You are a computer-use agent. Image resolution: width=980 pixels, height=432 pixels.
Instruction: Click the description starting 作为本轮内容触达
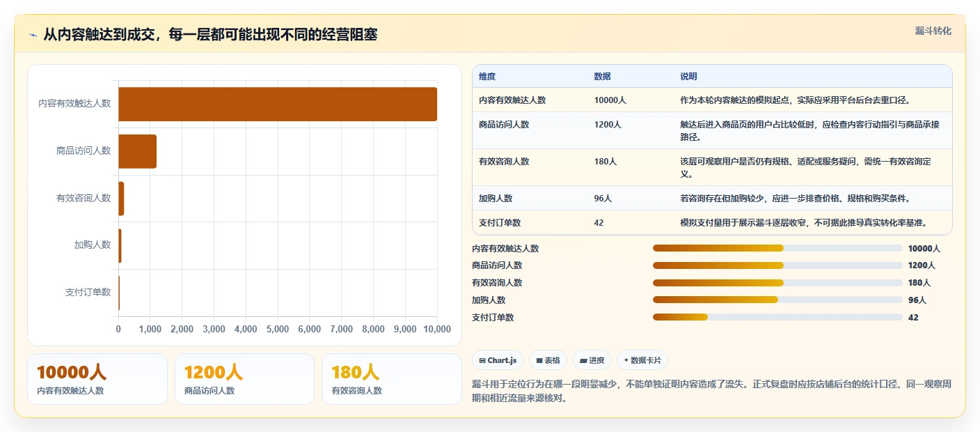[795, 100]
